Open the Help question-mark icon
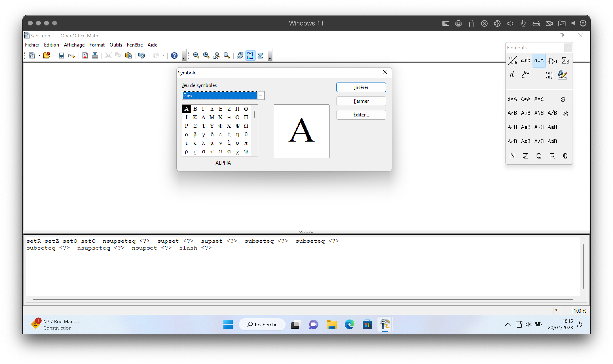This screenshot has width=613, height=364. click(174, 55)
